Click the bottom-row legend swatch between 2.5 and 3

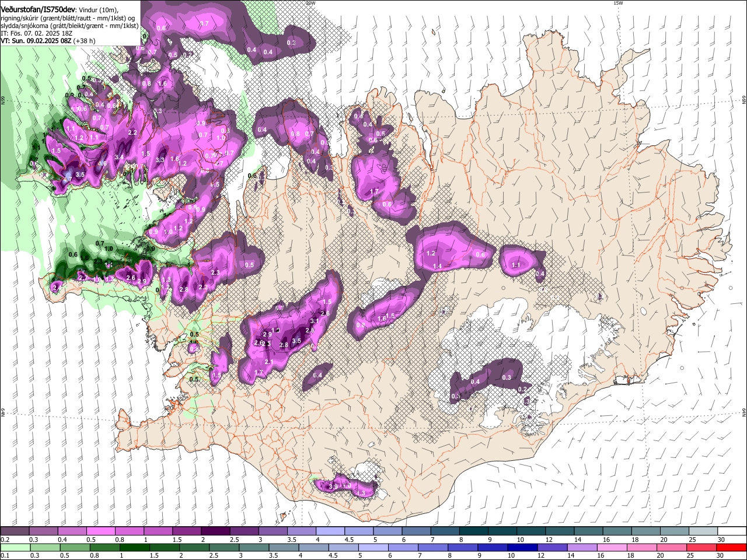pyautogui.click(x=224, y=547)
